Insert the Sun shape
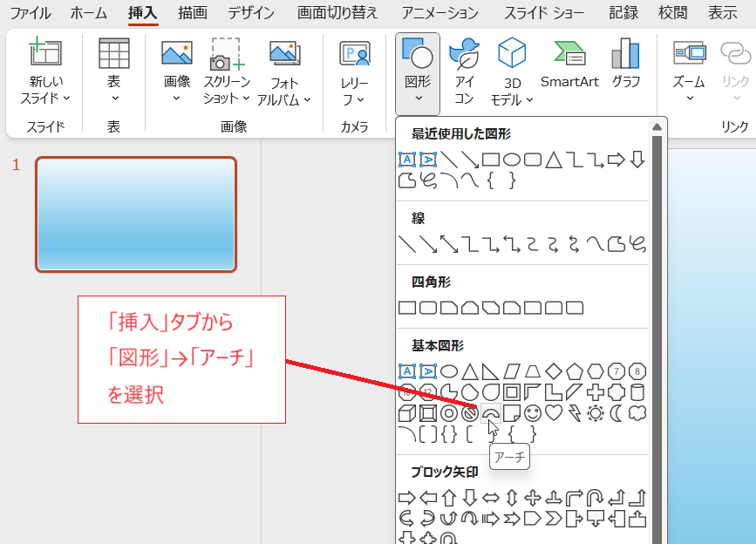The image size is (756, 544). click(x=596, y=413)
